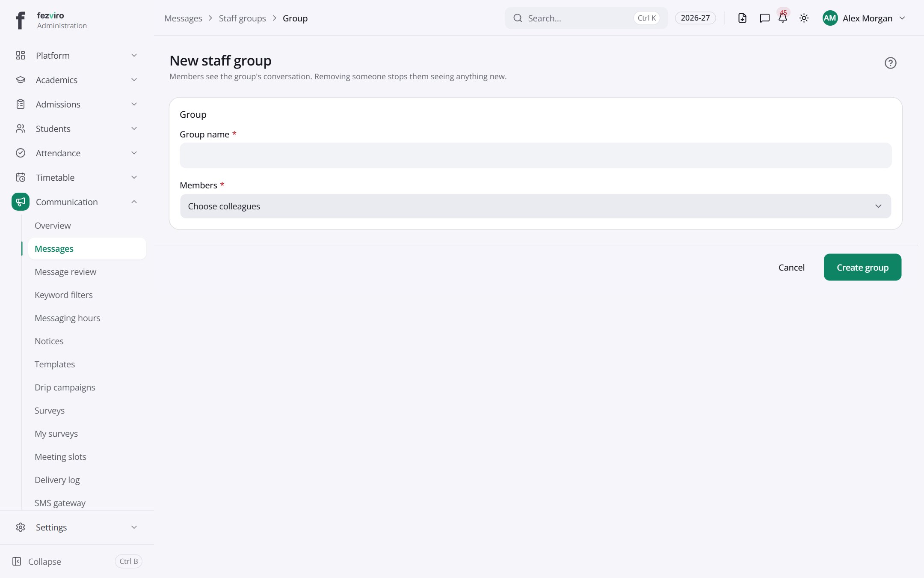Open the Delivery log menu item
The image size is (924, 578).
pyautogui.click(x=57, y=480)
